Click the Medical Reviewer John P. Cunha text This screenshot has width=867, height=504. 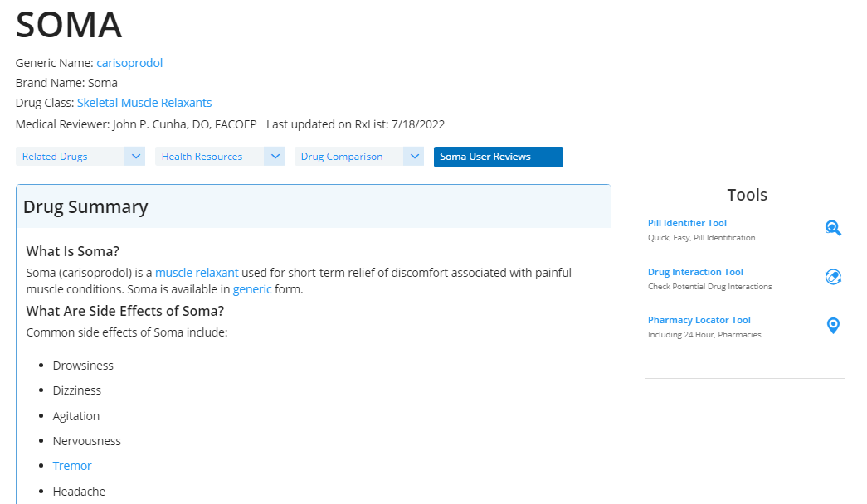[136, 124]
